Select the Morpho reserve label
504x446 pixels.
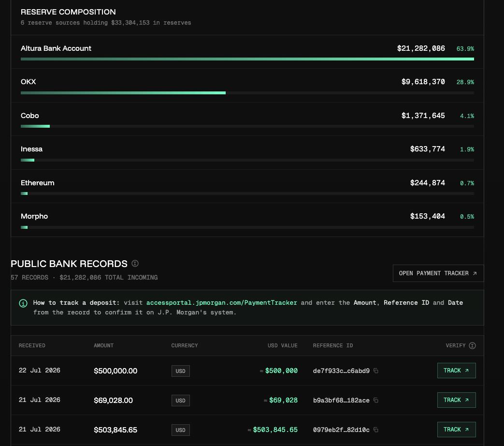[34, 216]
